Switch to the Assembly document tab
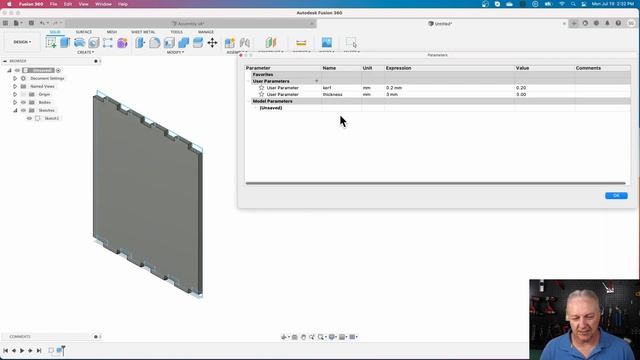The image size is (640, 360). (x=188, y=24)
